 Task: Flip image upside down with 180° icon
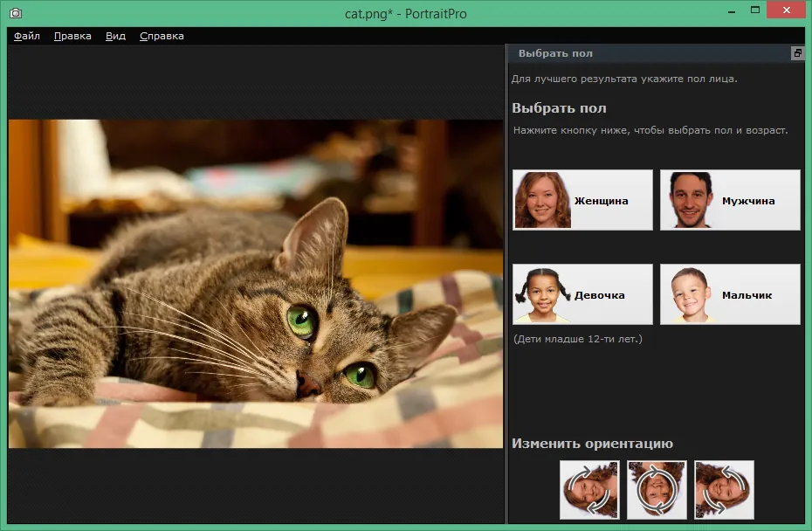click(x=657, y=490)
